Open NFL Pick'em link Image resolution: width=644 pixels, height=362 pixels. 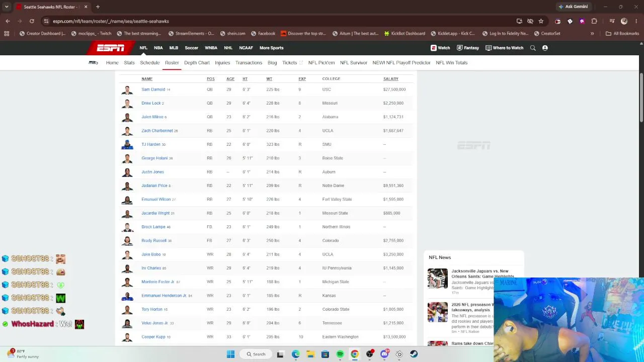coord(321,63)
